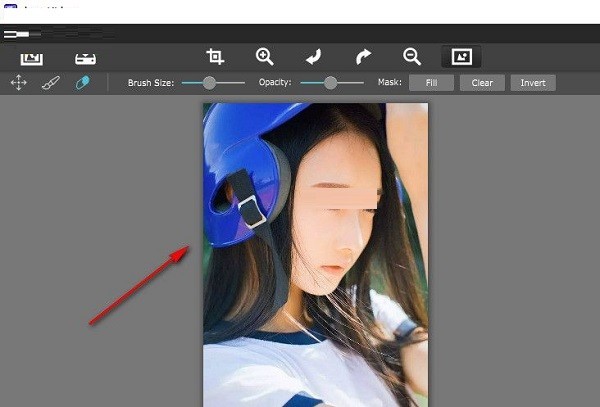Click the drive icon beside Save

click(86, 58)
